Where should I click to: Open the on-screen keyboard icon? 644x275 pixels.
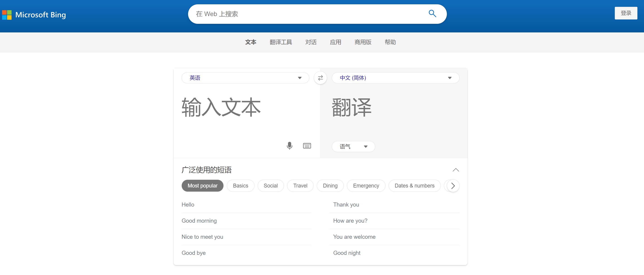click(307, 146)
